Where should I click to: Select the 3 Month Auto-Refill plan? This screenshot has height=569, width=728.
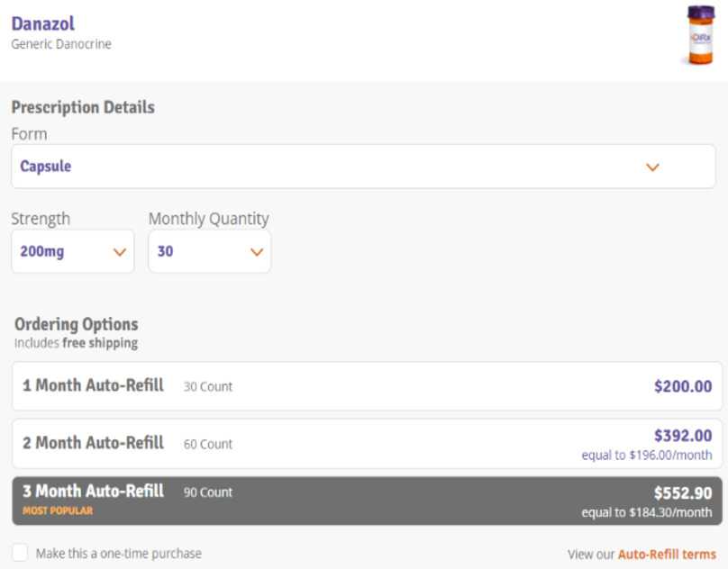point(366,501)
